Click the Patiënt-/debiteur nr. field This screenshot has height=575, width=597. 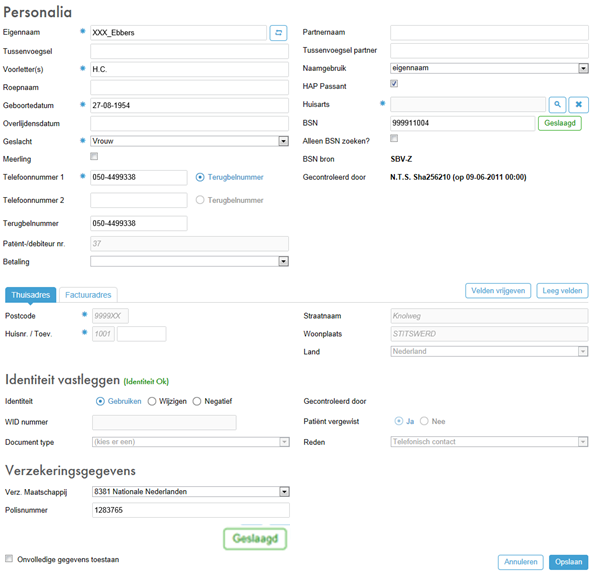(x=189, y=244)
